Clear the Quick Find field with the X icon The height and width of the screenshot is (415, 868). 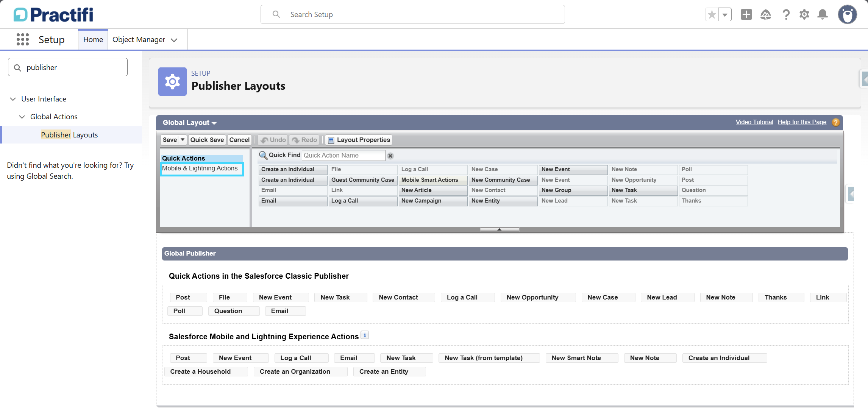[390, 156]
